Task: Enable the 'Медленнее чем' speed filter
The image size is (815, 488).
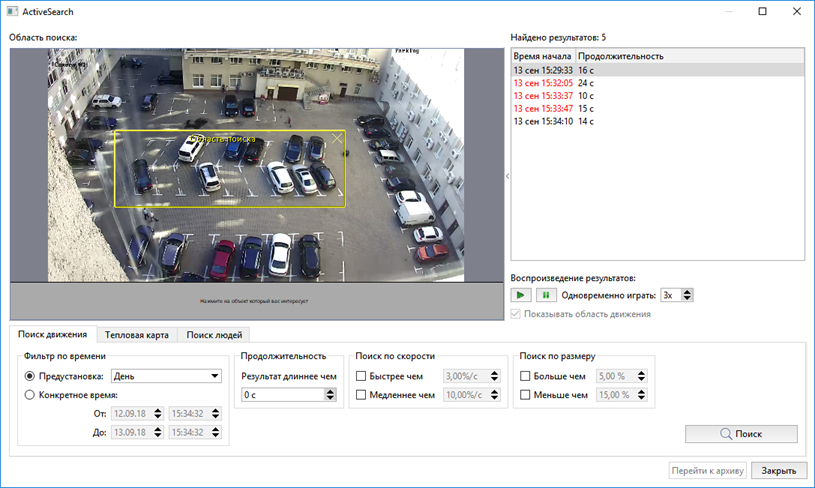Action: coord(362,395)
